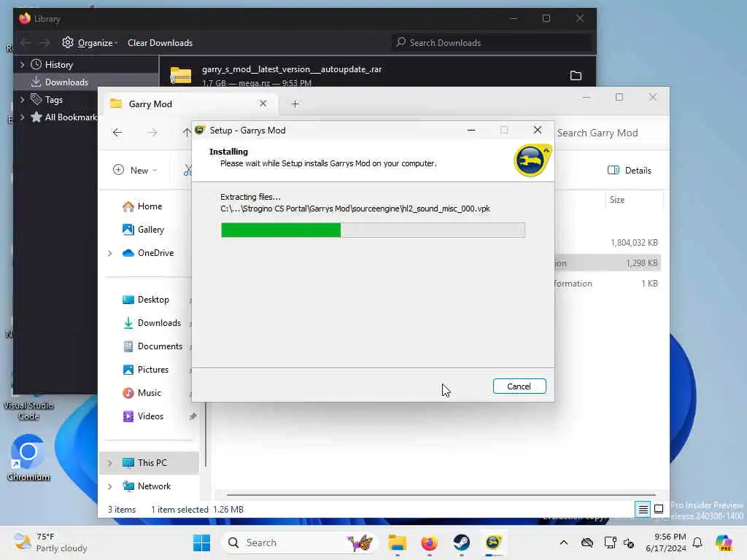Open the Documents quick access folder
The width and height of the screenshot is (747, 560).
[160, 346]
